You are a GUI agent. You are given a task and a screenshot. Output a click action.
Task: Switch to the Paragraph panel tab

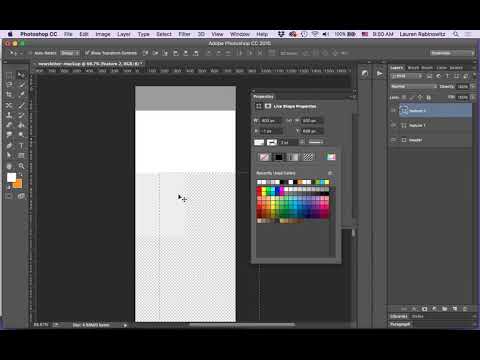400,324
